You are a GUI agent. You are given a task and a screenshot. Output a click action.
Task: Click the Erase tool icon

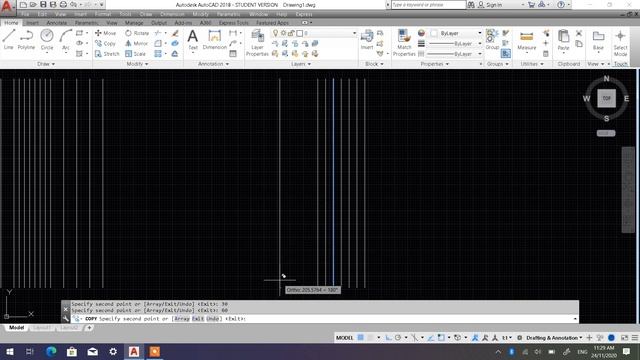[175, 33]
